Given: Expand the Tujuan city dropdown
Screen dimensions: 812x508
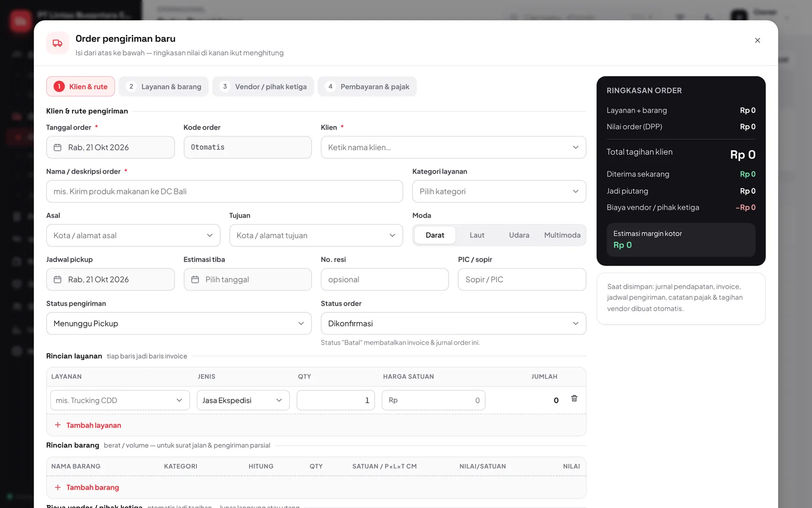Looking at the screenshot, I should click(316, 236).
